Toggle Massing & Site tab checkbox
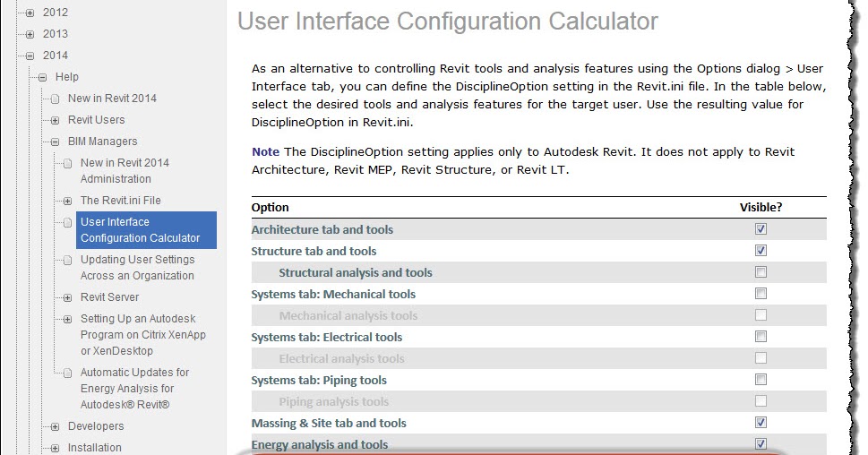Screen dimensions: 868x455 click(761, 423)
